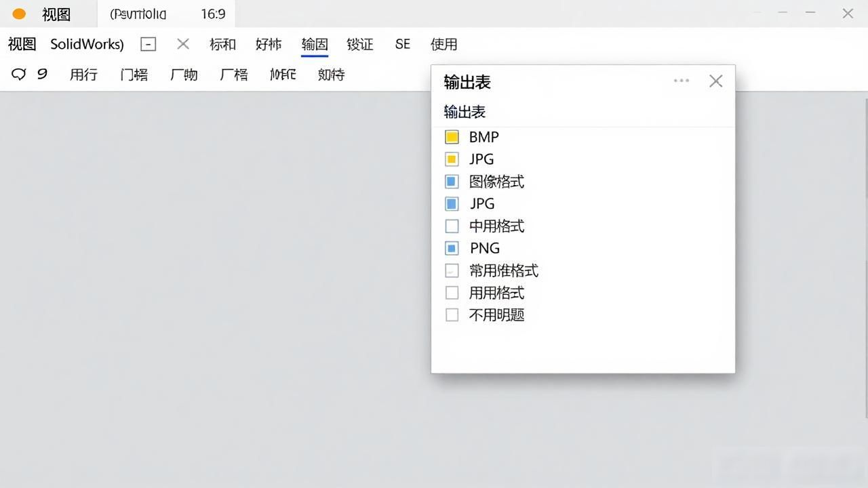This screenshot has height=488, width=868.
Task: Toggle the blue JPG checkbox
Action: (x=452, y=203)
